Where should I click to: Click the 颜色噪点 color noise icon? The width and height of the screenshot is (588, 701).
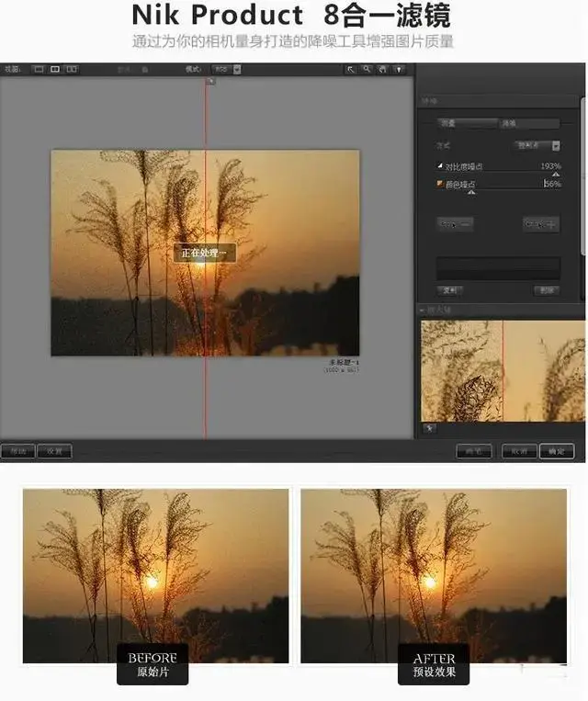(440, 184)
